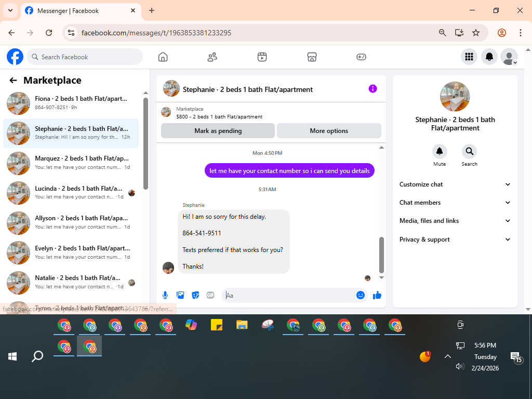This screenshot has height=399, width=532.
Task: Go back in Chrome browser history
Action: [x=11, y=33]
